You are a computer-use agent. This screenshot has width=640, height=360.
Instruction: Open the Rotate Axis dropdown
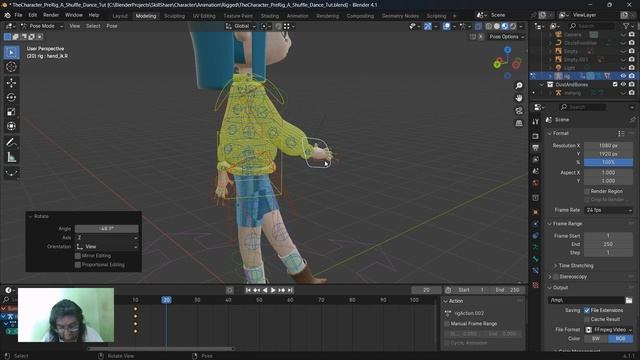107,238
